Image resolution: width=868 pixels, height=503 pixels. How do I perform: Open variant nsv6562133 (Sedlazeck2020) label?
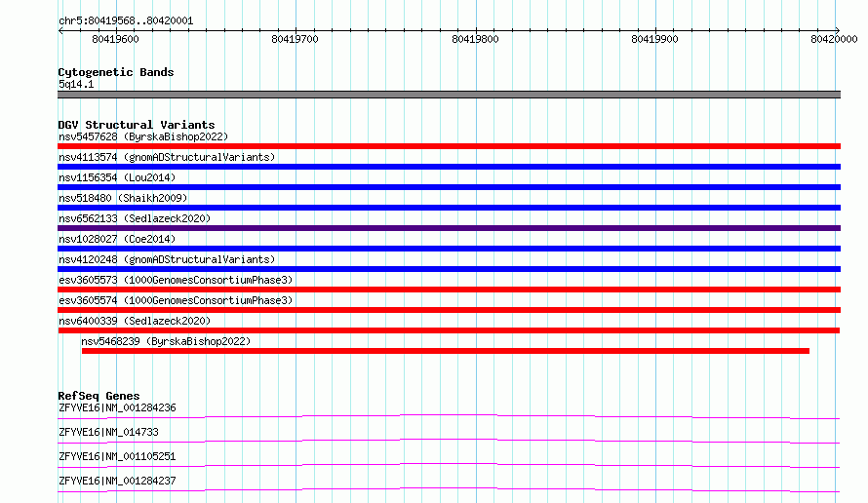coord(135,218)
